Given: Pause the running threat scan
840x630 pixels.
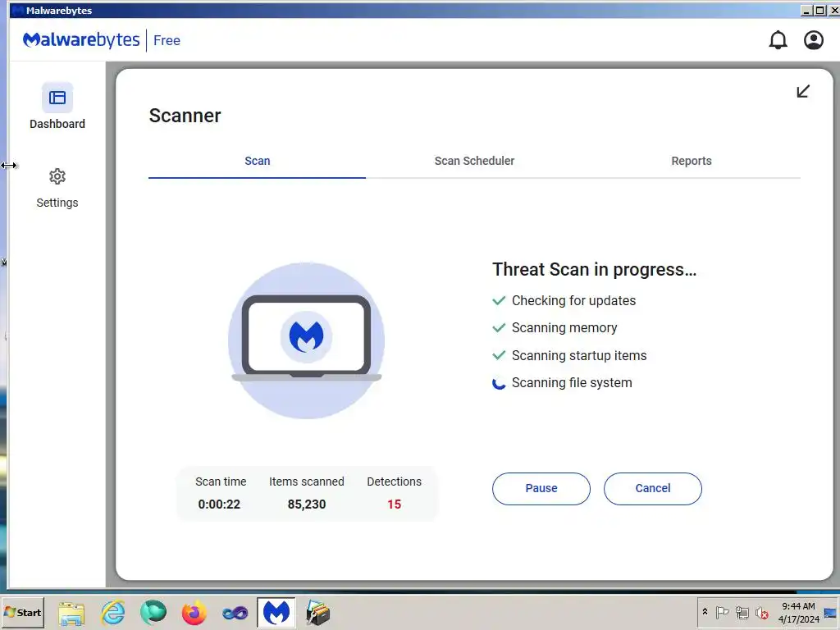Looking at the screenshot, I should (x=541, y=488).
